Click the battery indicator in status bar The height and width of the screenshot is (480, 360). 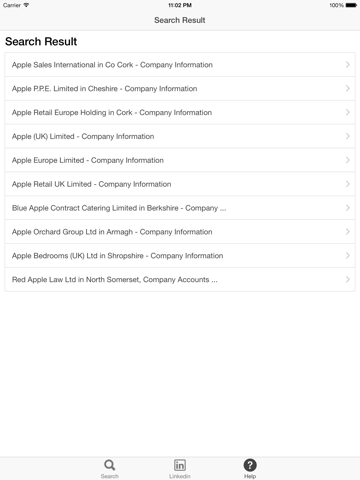pyautogui.click(x=351, y=5)
